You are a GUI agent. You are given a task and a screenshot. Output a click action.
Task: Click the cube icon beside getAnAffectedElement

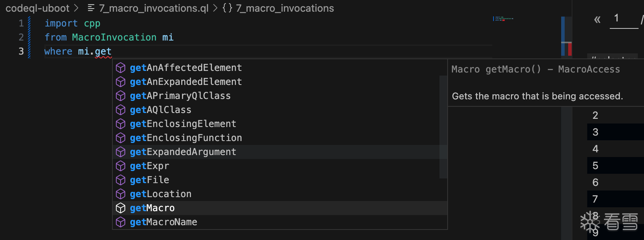(x=121, y=68)
